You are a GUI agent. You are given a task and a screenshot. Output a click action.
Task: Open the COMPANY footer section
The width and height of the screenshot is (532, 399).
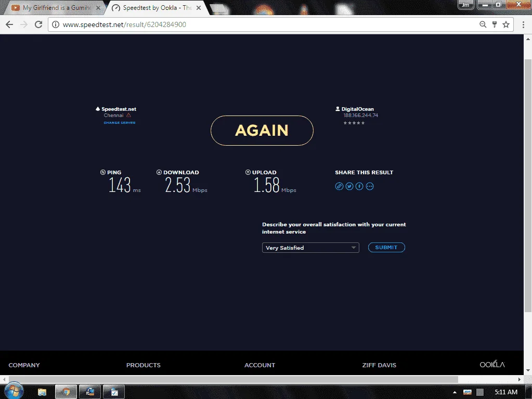24,365
